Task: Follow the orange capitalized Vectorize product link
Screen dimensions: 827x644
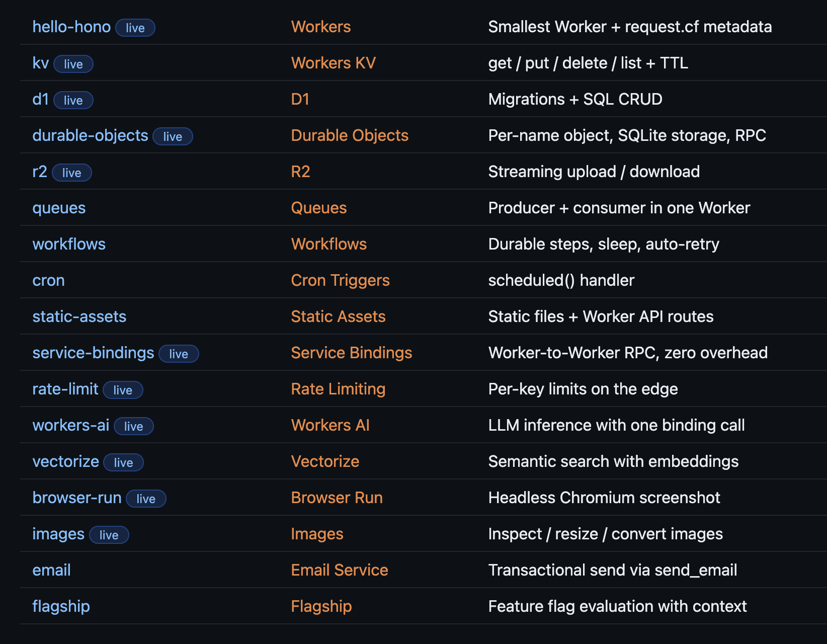Action: tap(325, 461)
